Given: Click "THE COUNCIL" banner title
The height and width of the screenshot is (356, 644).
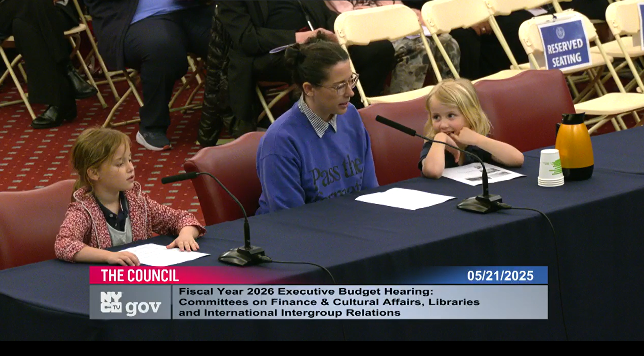Looking at the screenshot, I should point(140,276).
